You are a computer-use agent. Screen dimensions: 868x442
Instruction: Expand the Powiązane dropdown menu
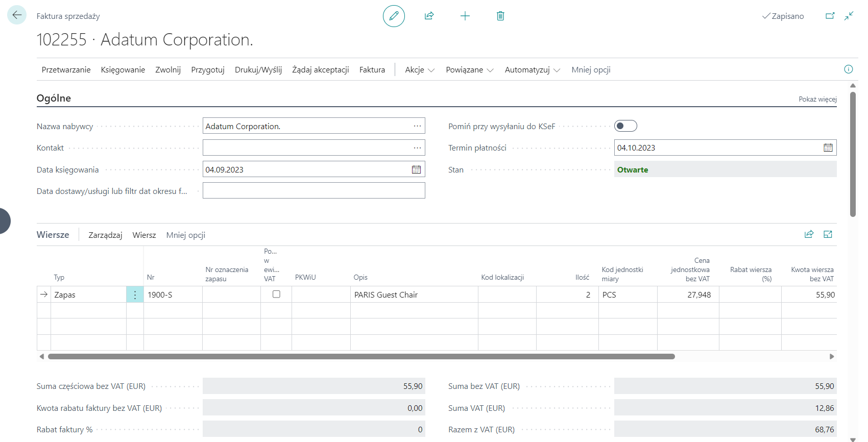coord(469,70)
